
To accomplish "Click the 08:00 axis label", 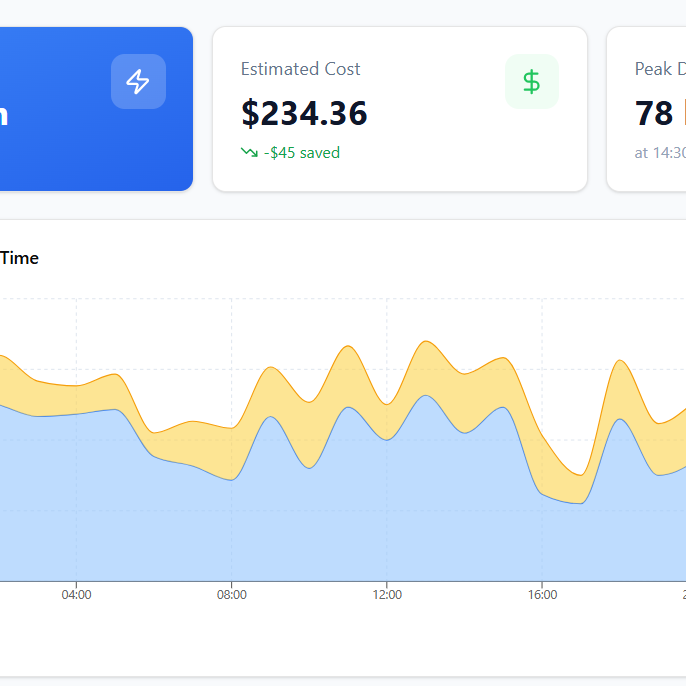I will tap(231, 594).
